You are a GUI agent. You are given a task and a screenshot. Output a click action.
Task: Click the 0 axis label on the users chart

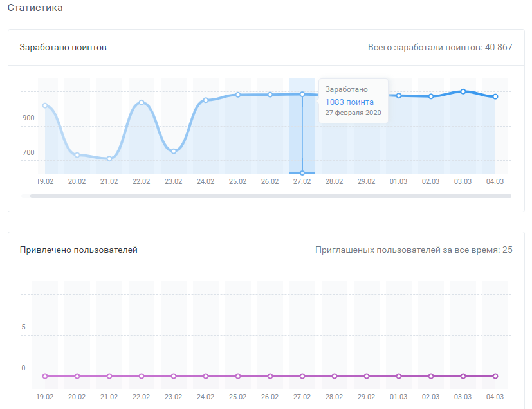point(23,368)
